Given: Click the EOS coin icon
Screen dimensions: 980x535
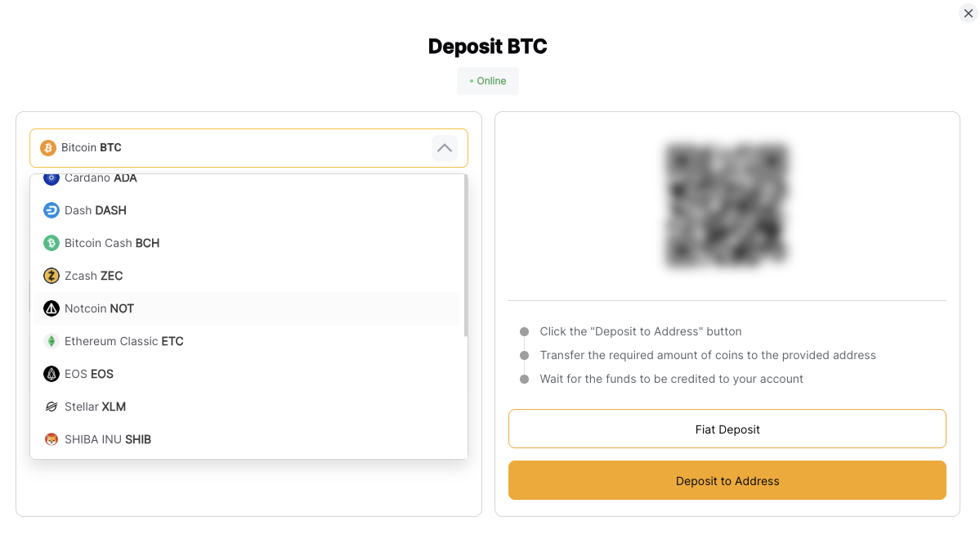Looking at the screenshot, I should (51, 374).
